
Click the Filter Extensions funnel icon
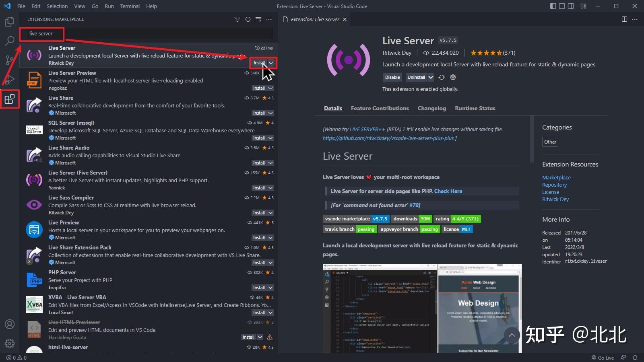(x=237, y=19)
